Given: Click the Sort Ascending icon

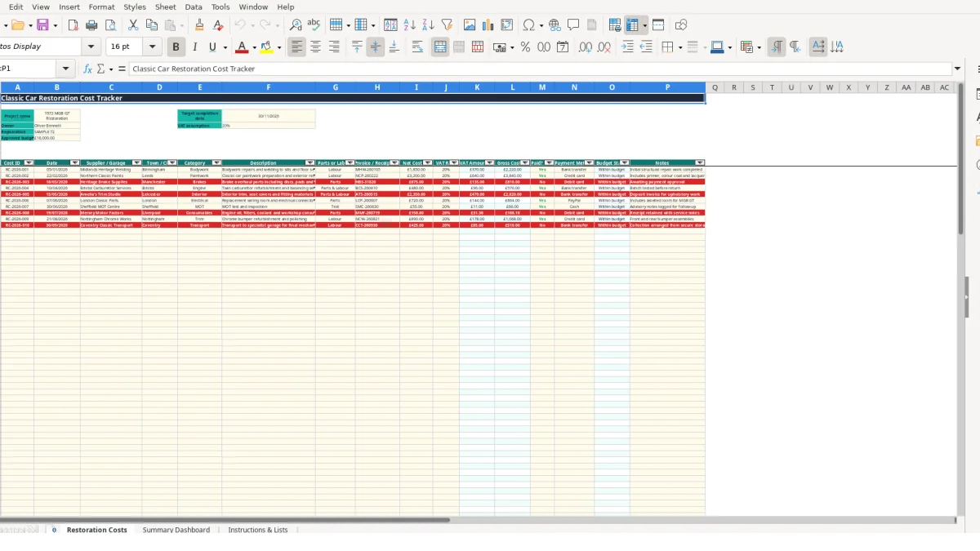Looking at the screenshot, I should pyautogui.click(x=410, y=25).
